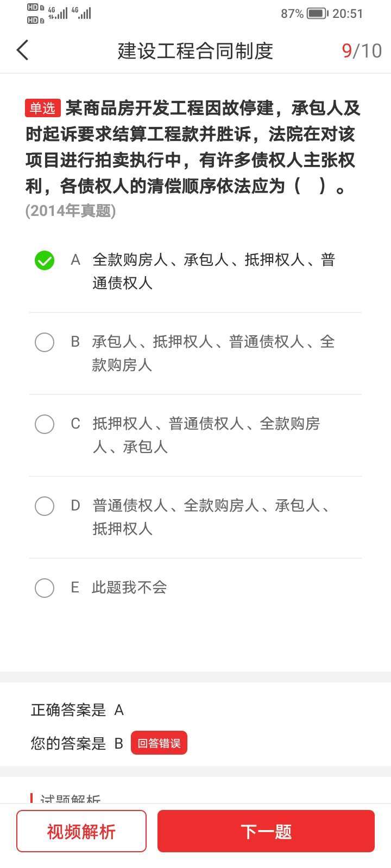Tap the battery icon in status bar
Viewport: 391px width, 868px height.
coord(317,14)
